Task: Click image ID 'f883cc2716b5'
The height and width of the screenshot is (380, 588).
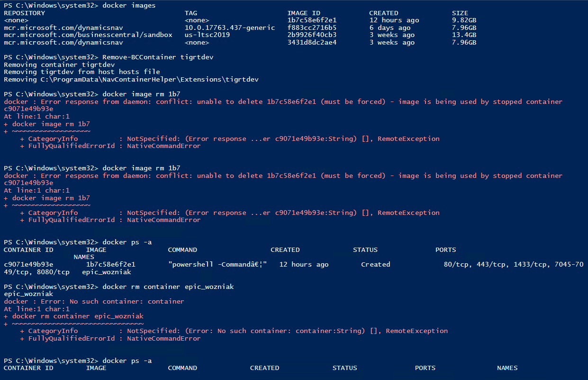Action: (312, 28)
